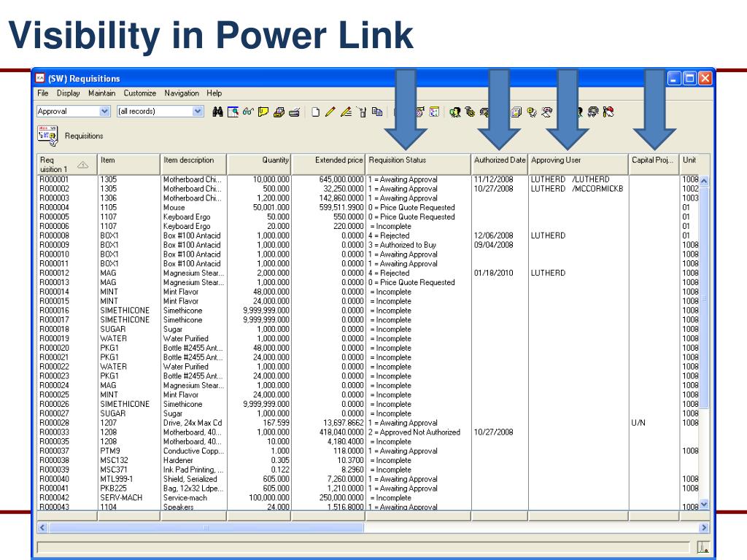Click the horizontal scrollbar thumb
The height and width of the screenshot is (560, 747).
(206, 528)
